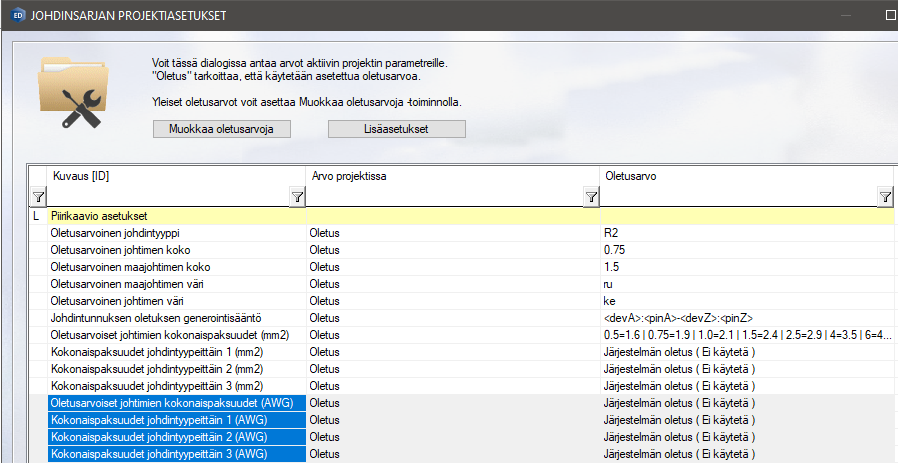Maximize the project settings window

890,16
